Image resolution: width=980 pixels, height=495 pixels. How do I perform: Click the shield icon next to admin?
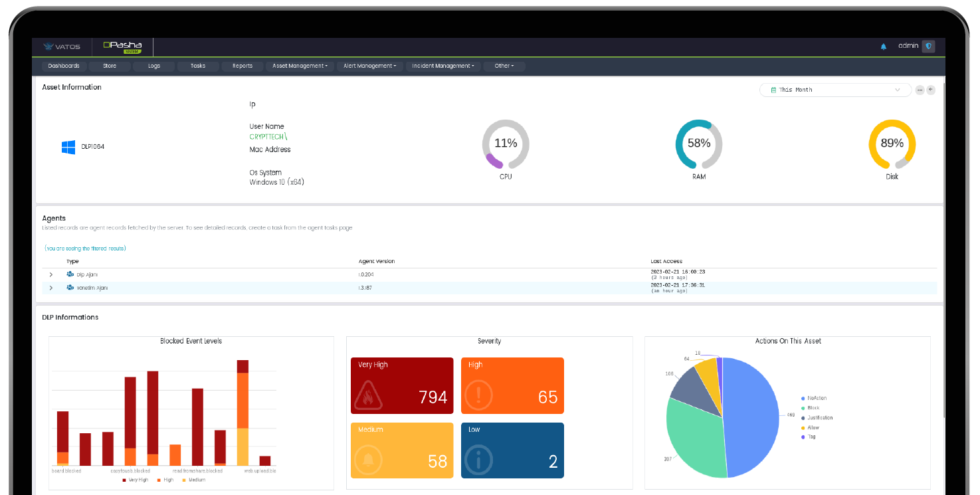(929, 46)
